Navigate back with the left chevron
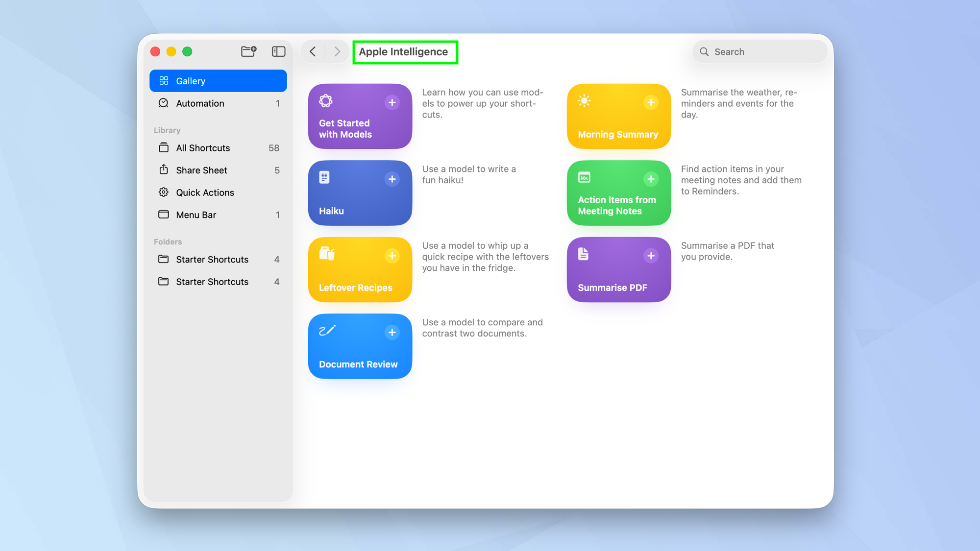This screenshot has height=551, width=980. click(313, 51)
